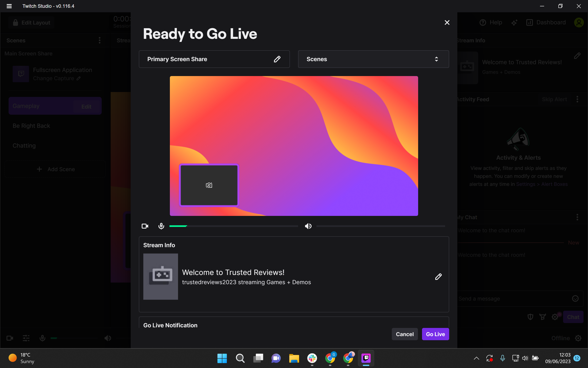588x368 pixels.
Task: Open the Scenes dropdown
Action: pos(373,59)
